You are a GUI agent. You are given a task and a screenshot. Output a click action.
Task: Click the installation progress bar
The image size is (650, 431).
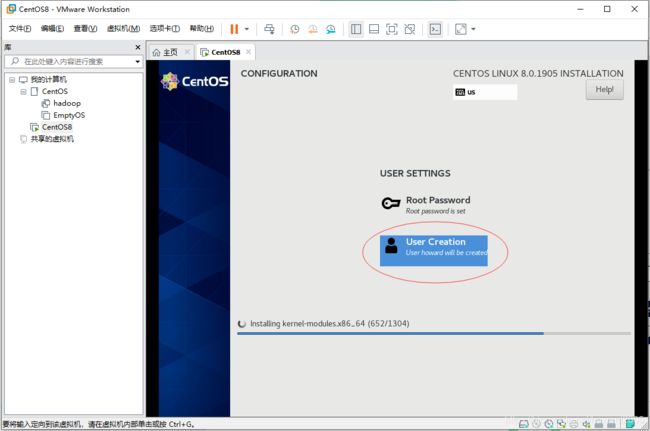point(434,333)
